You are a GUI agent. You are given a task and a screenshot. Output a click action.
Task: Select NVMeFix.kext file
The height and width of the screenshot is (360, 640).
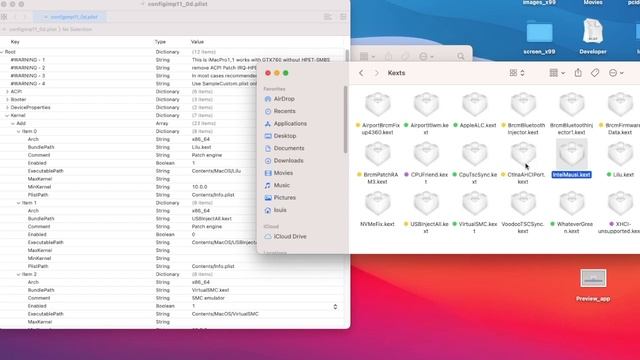378,209
